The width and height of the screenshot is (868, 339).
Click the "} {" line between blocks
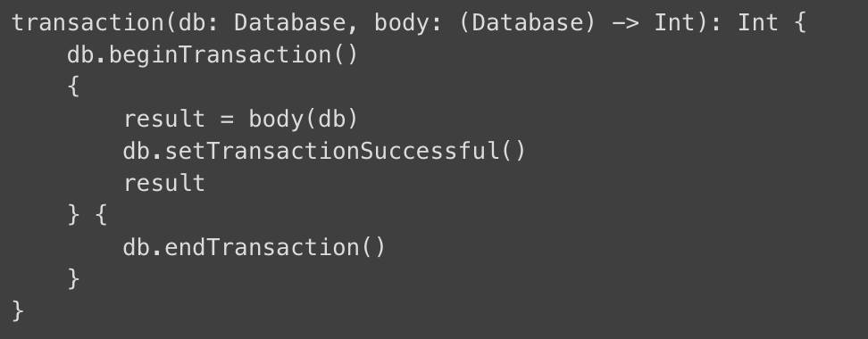(x=88, y=215)
